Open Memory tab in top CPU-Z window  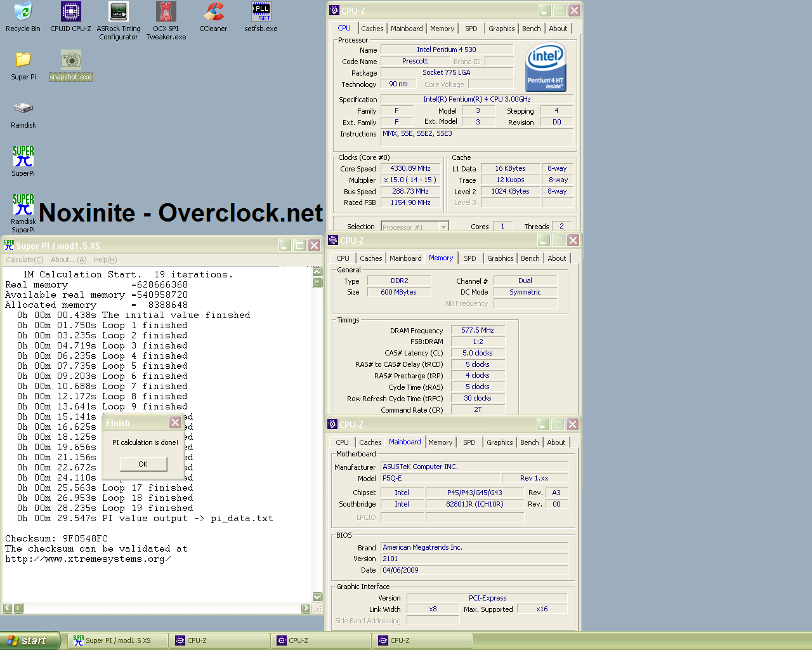coord(442,29)
